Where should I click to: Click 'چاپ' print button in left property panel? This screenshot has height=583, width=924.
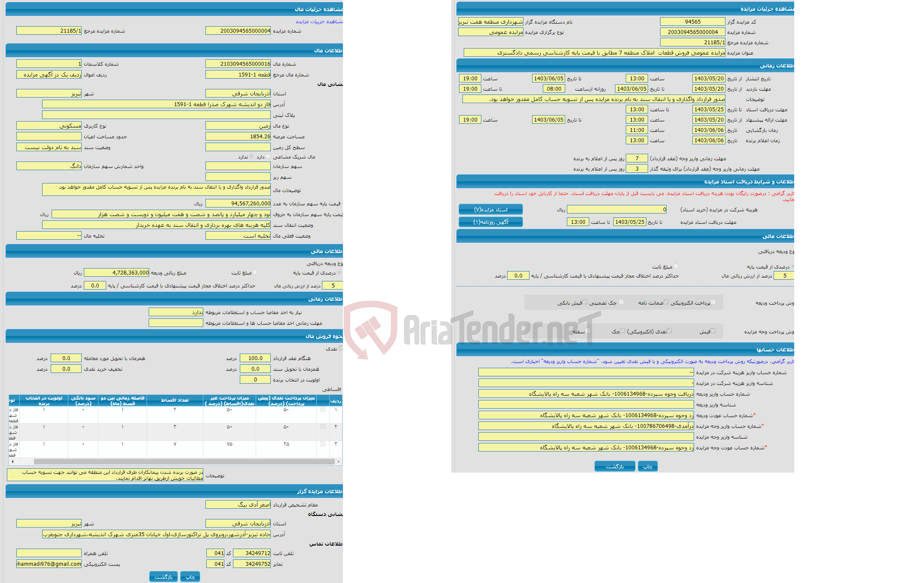190,577
